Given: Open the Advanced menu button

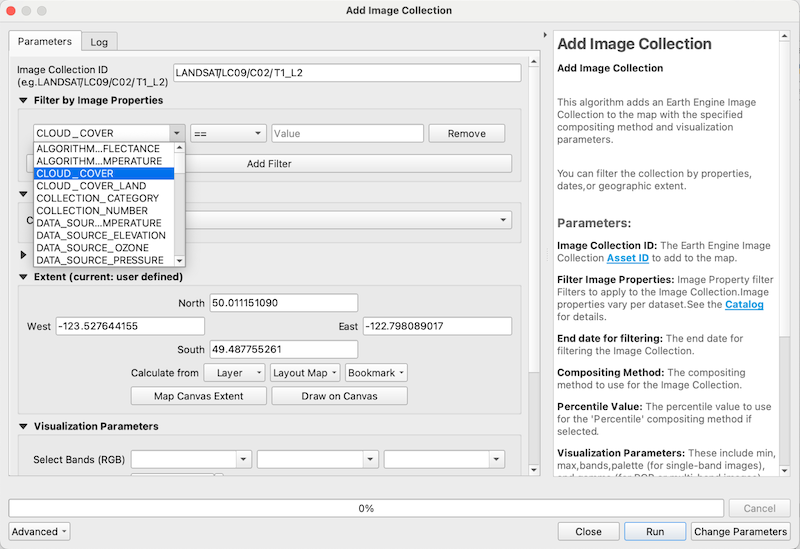Looking at the screenshot, I should pos(39,532).
